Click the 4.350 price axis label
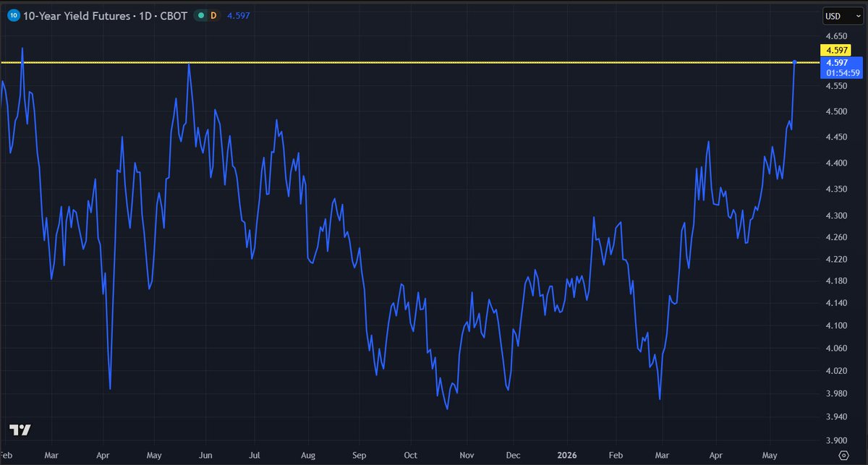Image resolution: width=868 pixels, height=465 pixels. pyautogui.click(x=836, y=189)
